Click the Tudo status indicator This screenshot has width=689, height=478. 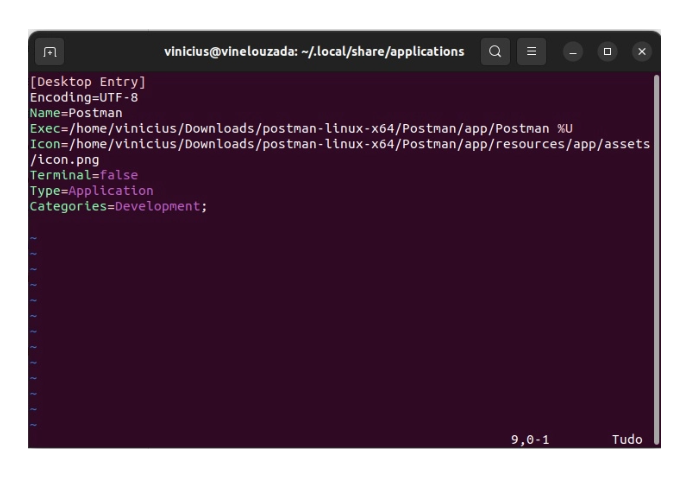[627, 439]
